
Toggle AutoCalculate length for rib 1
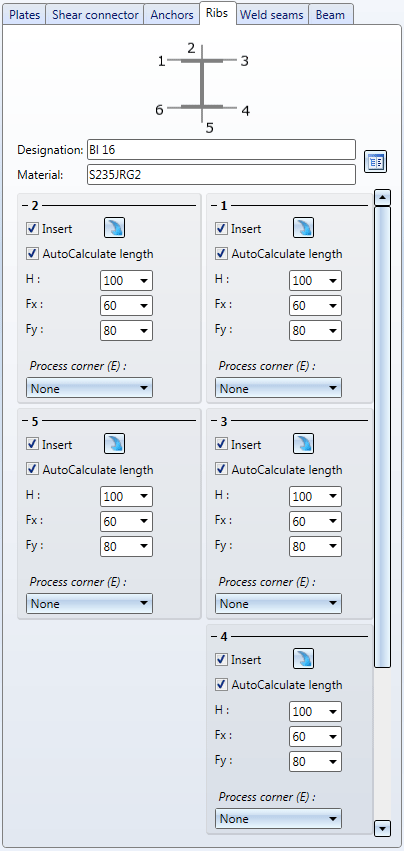[221, 253]
